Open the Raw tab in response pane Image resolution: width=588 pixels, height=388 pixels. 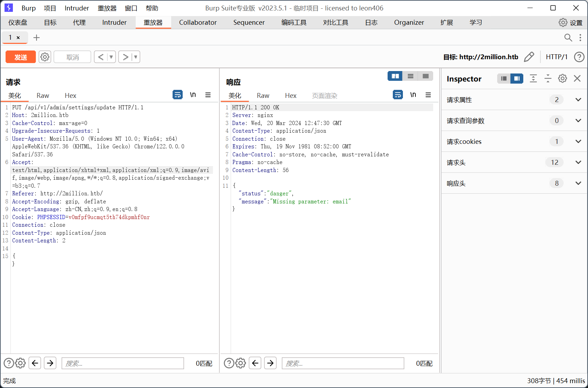pos(263,96)
